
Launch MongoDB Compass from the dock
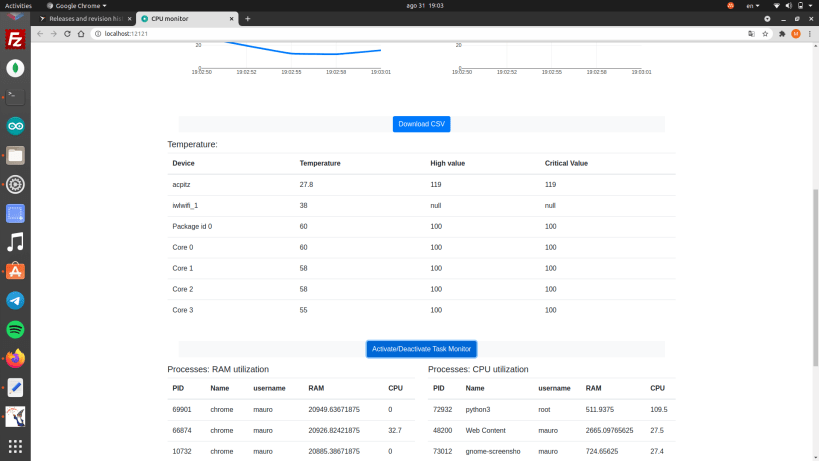point(15,68)
